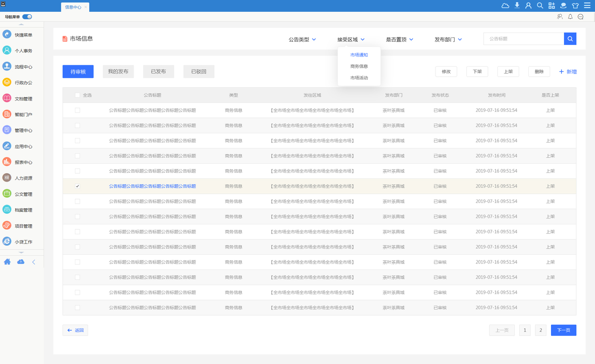The width and height of the screenshot is (595, 364).
Task: Uncheck the checkbox in the highlighted row
Action: pyautogui.click(x=78, y=186)
